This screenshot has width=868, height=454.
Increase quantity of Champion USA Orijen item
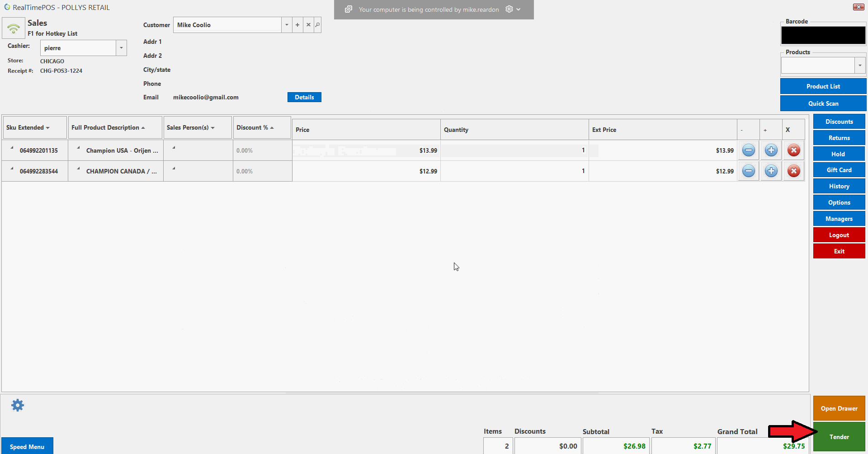(771, 150)
